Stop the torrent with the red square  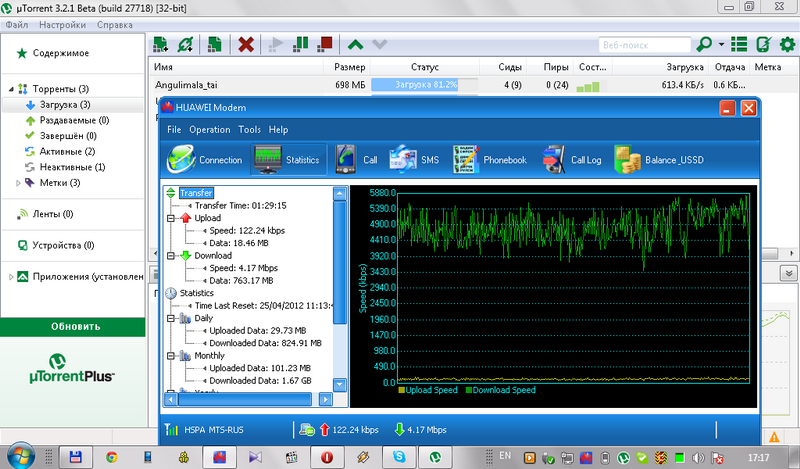coord(325,44)
